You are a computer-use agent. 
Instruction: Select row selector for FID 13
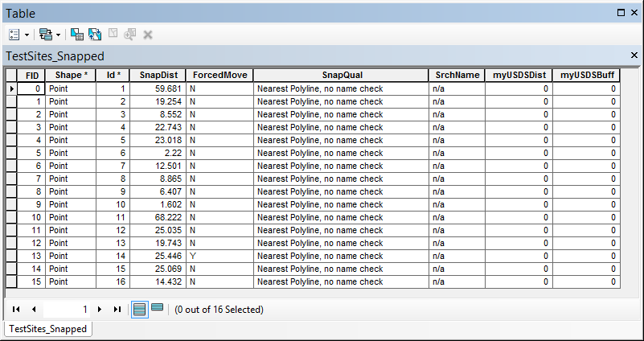click(x=11, y=256)
